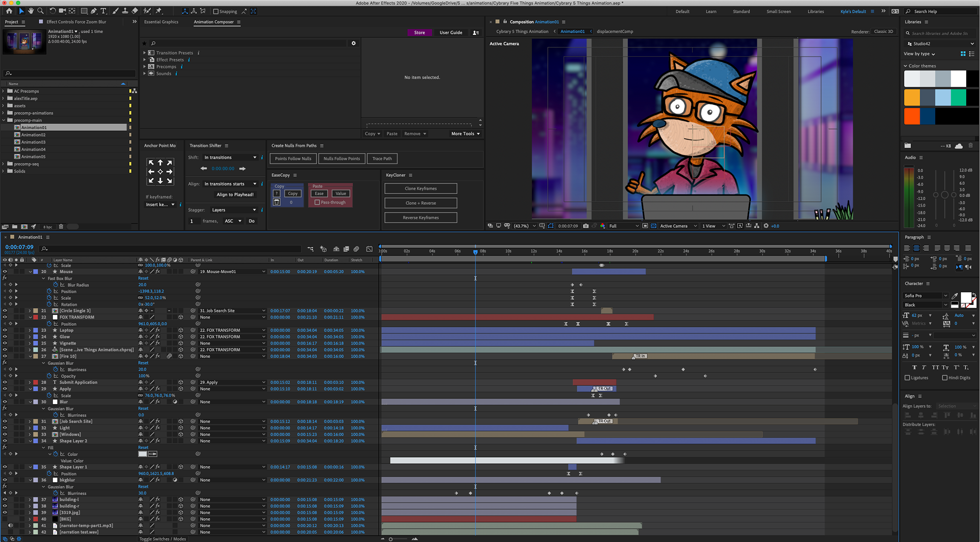Select the Learn workspace
This screenshot has width=980, height=542.
(x=710, y=11)
